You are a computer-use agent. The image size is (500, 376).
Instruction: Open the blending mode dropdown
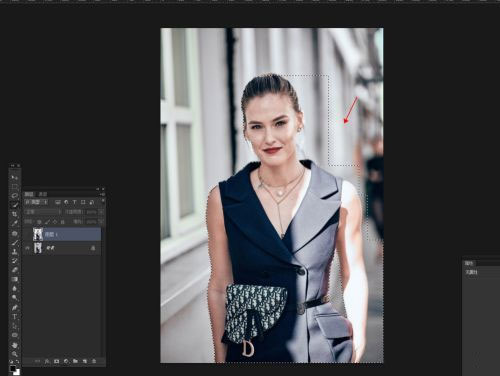tap(43, 212)
